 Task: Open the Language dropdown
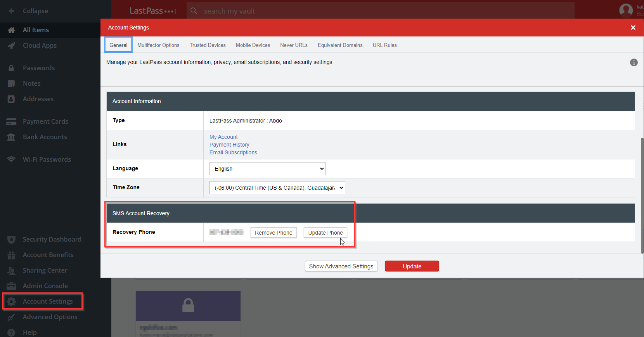268,169
